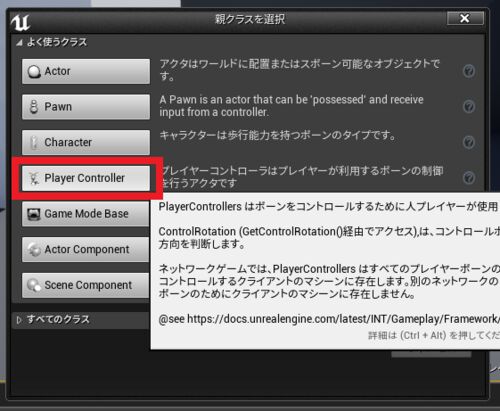
Task: Open help icon for Player Controller description
Action: [x=469, y=178]
